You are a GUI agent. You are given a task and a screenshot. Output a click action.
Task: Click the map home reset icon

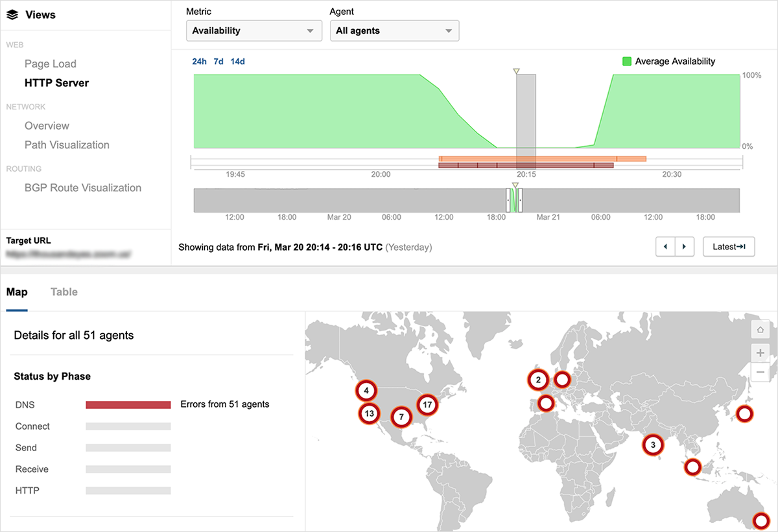pos(759,330)
